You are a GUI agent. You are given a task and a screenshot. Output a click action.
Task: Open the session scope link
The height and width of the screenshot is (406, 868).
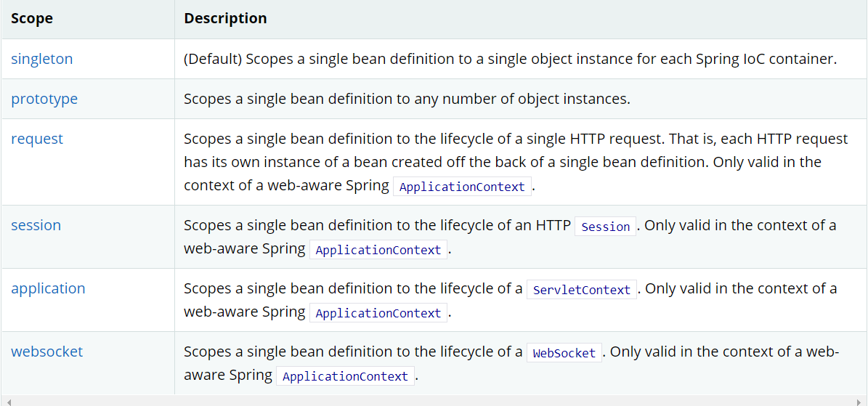pyautogui.click(x=36, y=225)
